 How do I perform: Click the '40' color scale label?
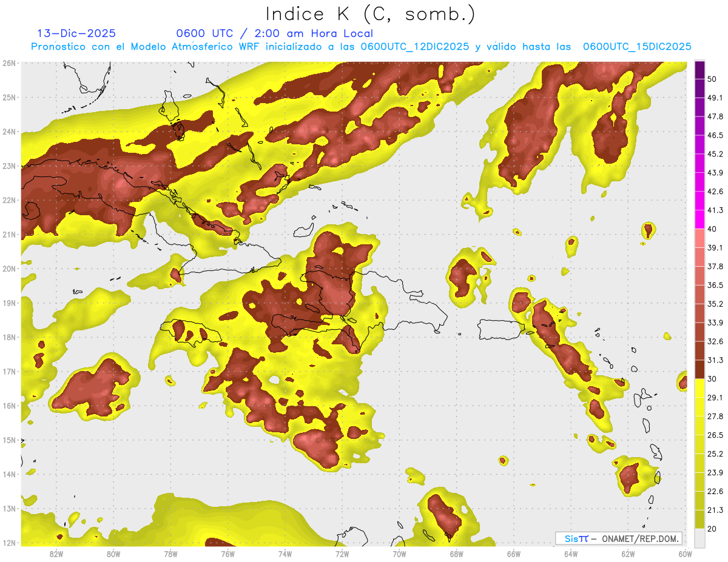click(712, 229)
